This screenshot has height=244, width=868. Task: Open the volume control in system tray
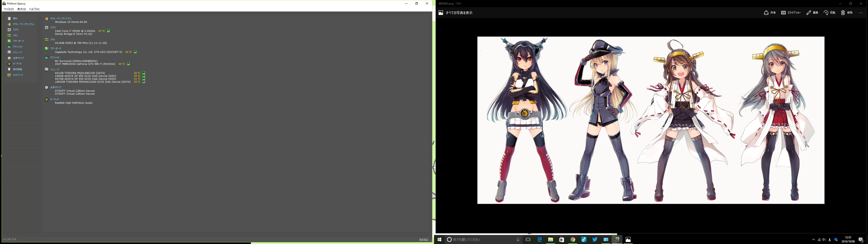pos(824,240)
